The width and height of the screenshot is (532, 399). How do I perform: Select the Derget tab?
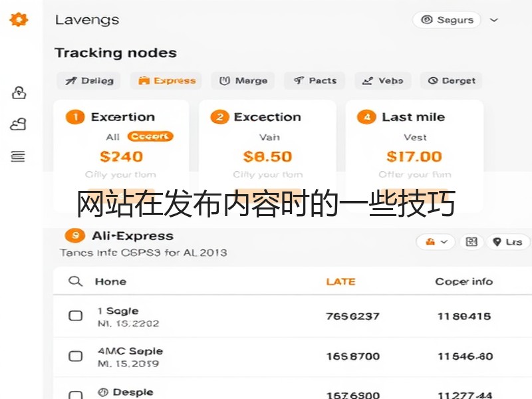click(452, 80)
